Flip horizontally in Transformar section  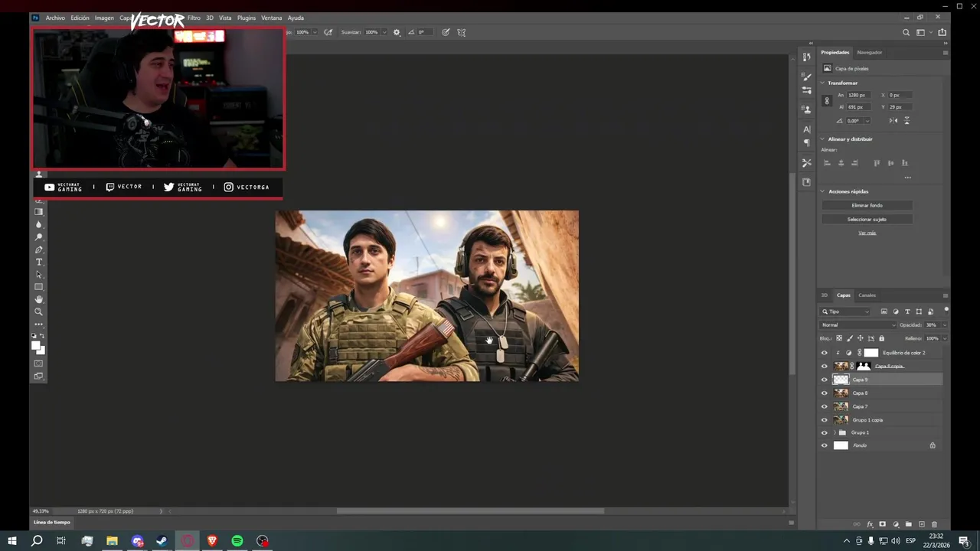(893, 121)
